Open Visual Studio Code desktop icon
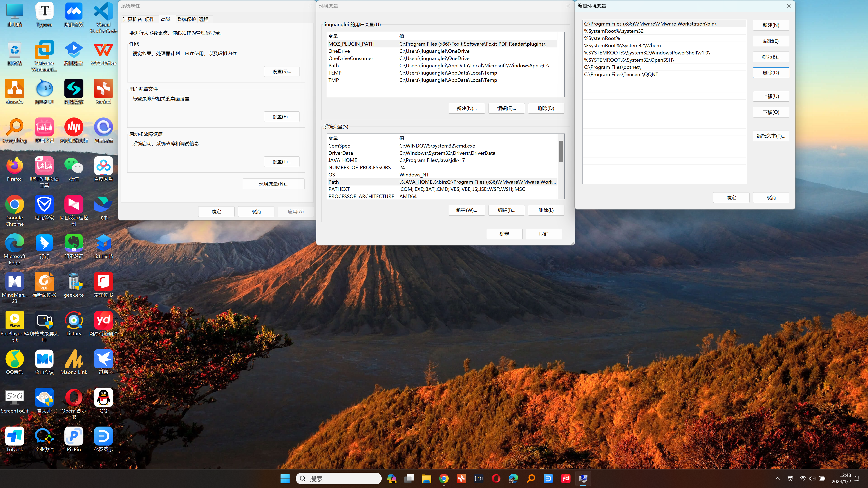Viewport: 868px width, 488px height. (x=103, y=18)
